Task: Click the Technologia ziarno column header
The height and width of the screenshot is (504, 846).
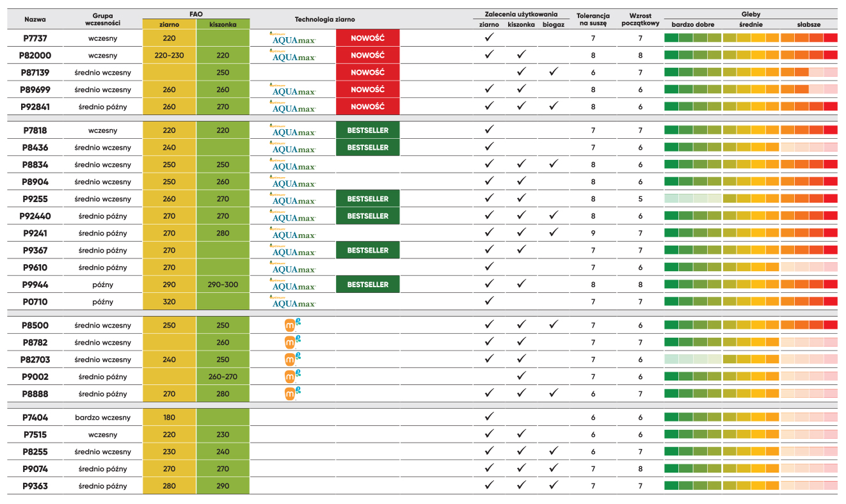Action: (324, 20)
